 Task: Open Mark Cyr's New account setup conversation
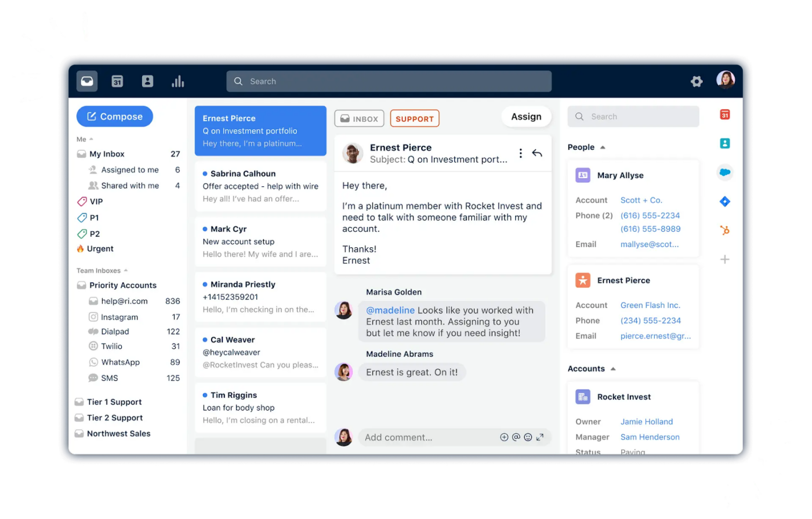point(260,242)
